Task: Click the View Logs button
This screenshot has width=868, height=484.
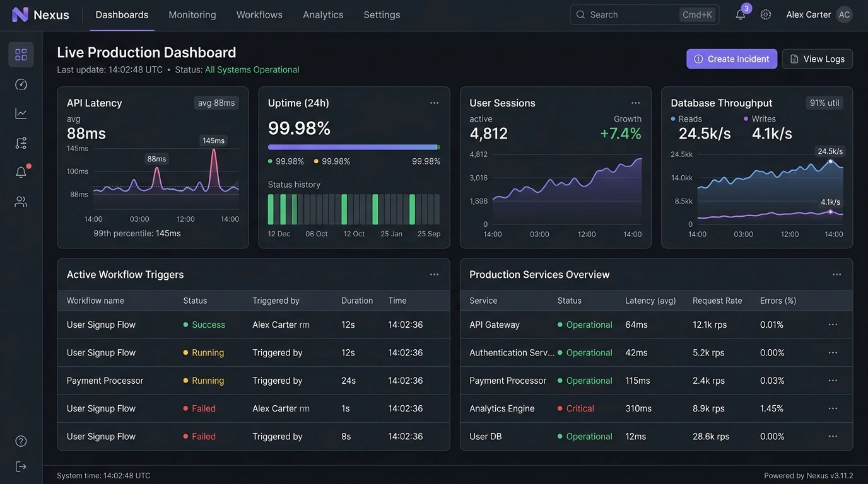Action: [x=818, y=59]
